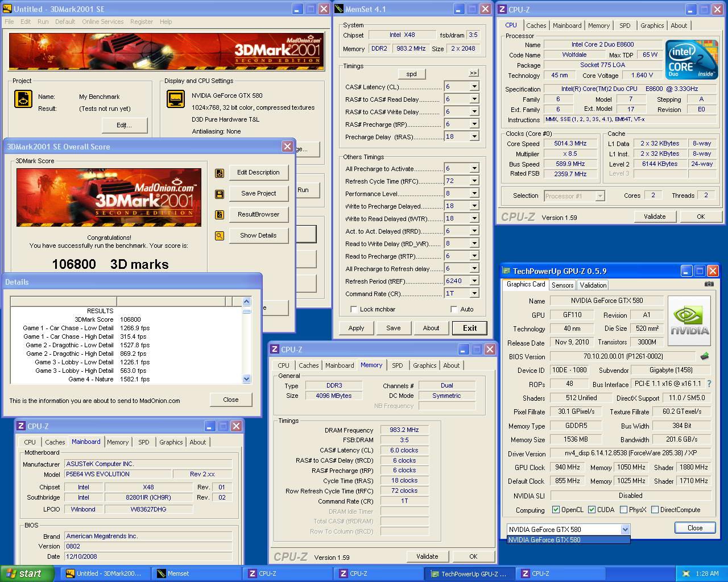The height and width of the screenshot is (582, 728).
Task: Click the BIOS save chip icon in GPU-Z
Action: tap(705, 356)
